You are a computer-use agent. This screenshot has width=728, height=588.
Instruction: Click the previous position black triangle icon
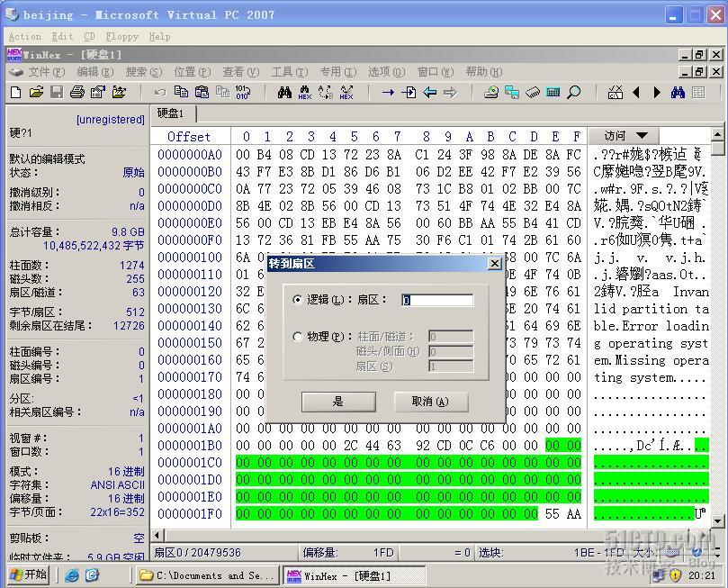pyautogui.click(x=636, y=92)
